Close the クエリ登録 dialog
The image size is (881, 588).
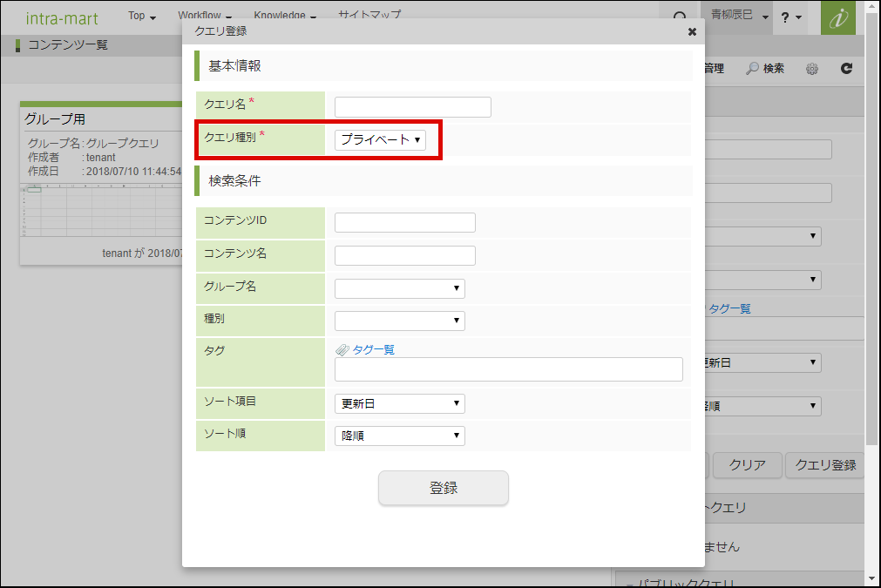[x=692, y=31]
